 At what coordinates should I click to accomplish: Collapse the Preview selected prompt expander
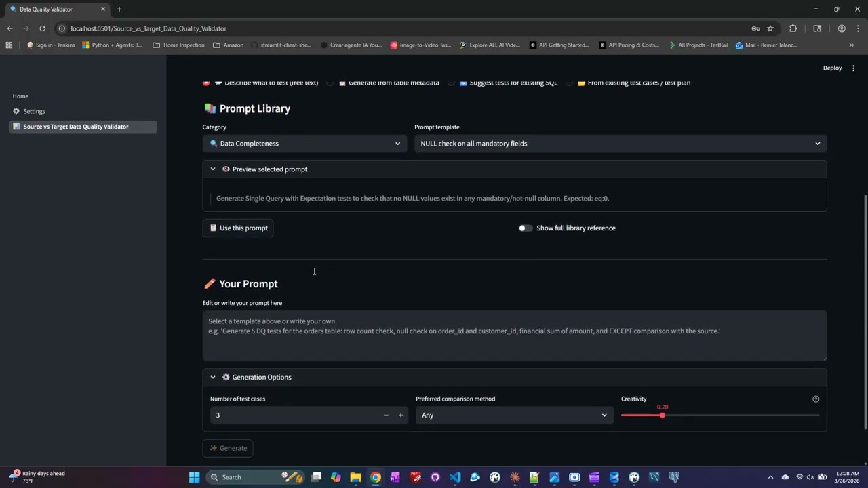tap(515, 169)
